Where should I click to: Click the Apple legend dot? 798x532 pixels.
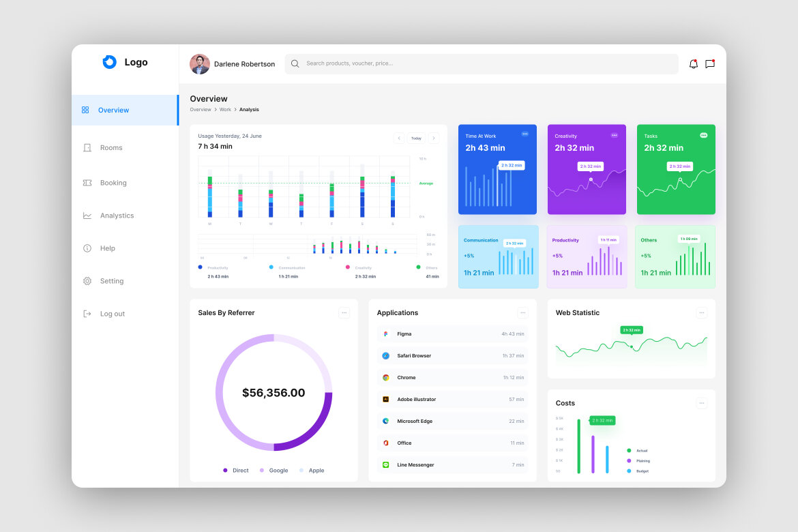click(301, 471)
